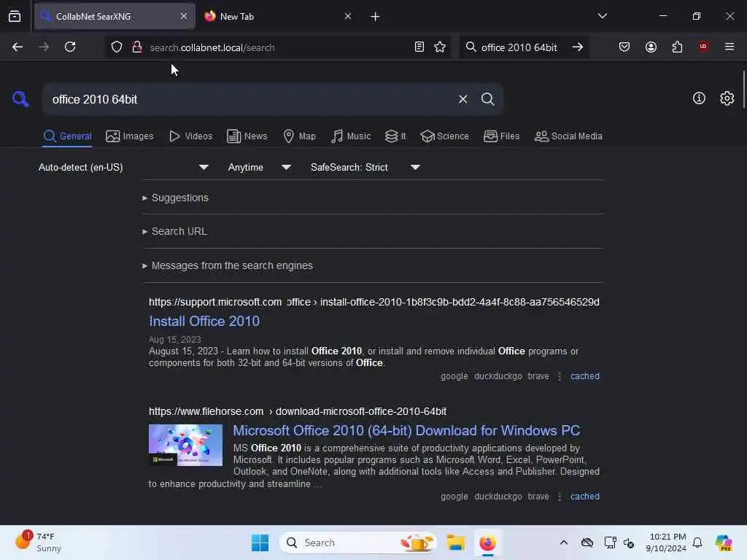Screen dimensions: 747x560
Task: Toggle reader view icon
Action: tap(419, 47)
